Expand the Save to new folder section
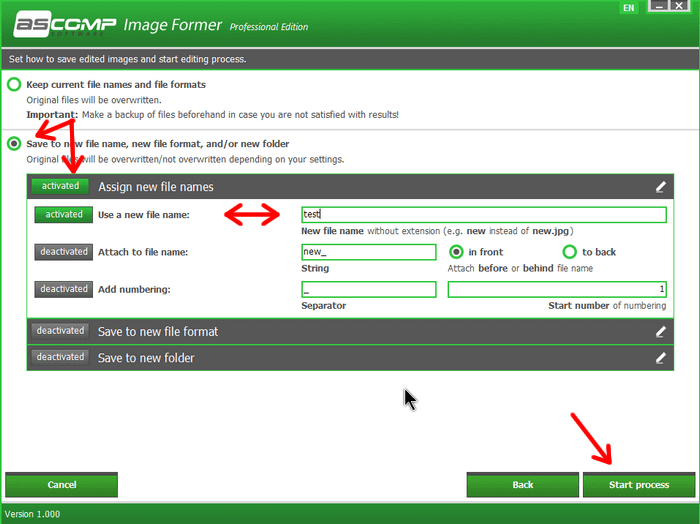The image size is (700, 524). click(x=350, y=358)
